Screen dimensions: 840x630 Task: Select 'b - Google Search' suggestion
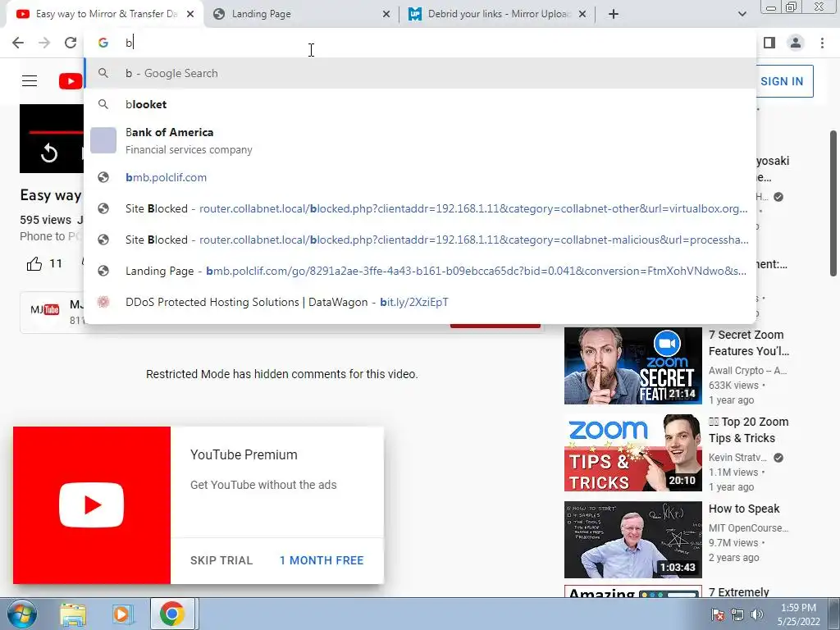(x=421, y=73)
